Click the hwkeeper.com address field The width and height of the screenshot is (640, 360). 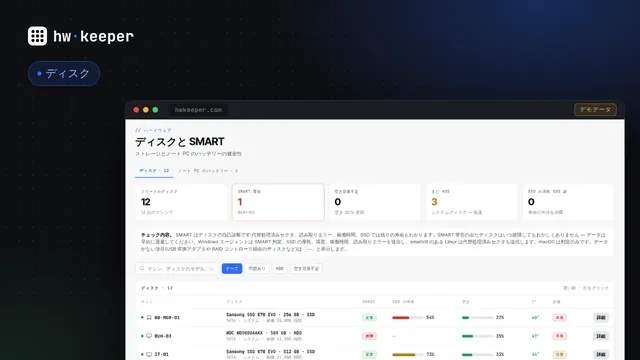(198, 110)
